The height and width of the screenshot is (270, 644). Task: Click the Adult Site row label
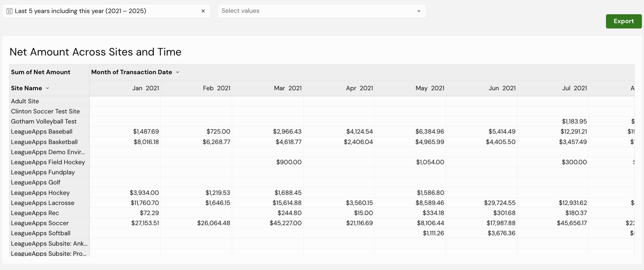pos(25,101)
